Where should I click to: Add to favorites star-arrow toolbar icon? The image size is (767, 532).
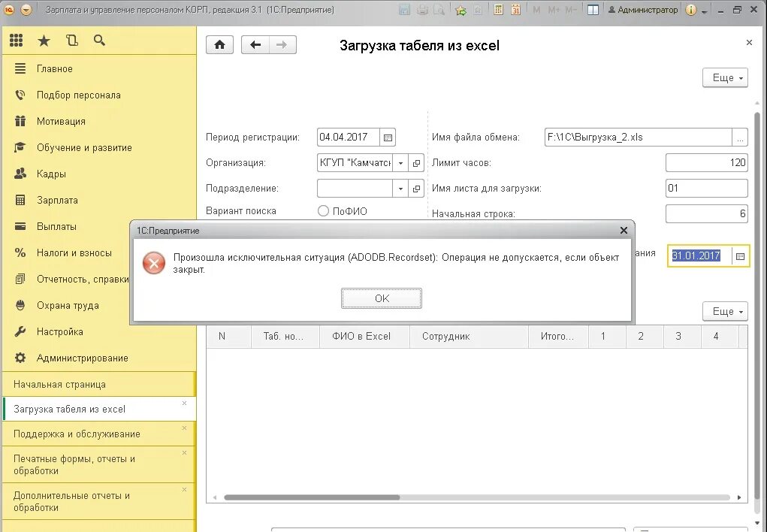pos(461,10)
